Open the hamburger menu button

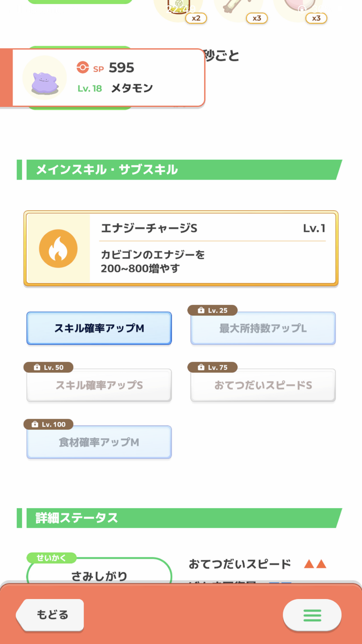312,615
